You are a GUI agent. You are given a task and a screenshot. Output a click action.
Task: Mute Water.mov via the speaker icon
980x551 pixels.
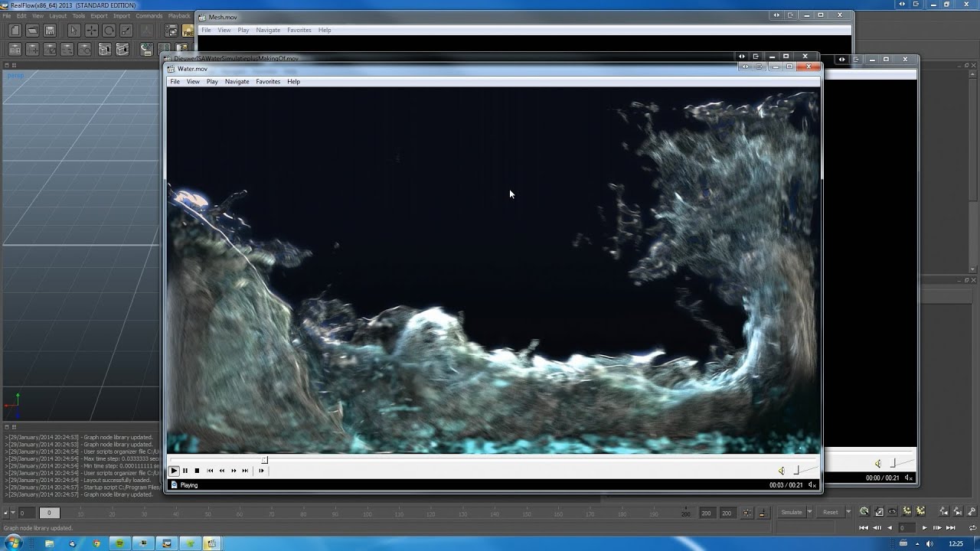(x=781, y=471)
